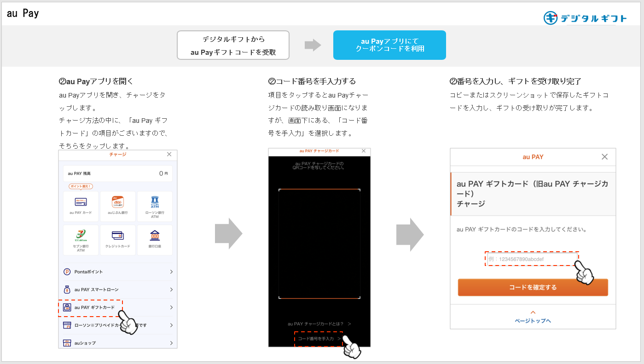Select the au PAY カード charge tile
The width and height of the screenshot is (644, 364).
tap(81, 207)
